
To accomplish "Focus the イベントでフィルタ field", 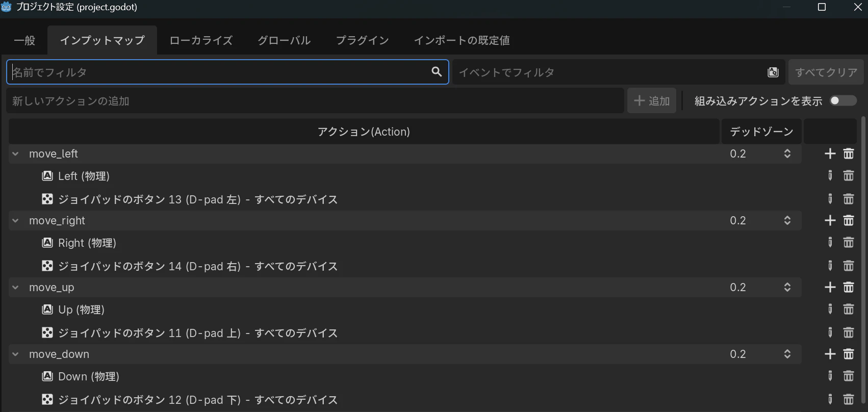I will click(x=619, y=72).
